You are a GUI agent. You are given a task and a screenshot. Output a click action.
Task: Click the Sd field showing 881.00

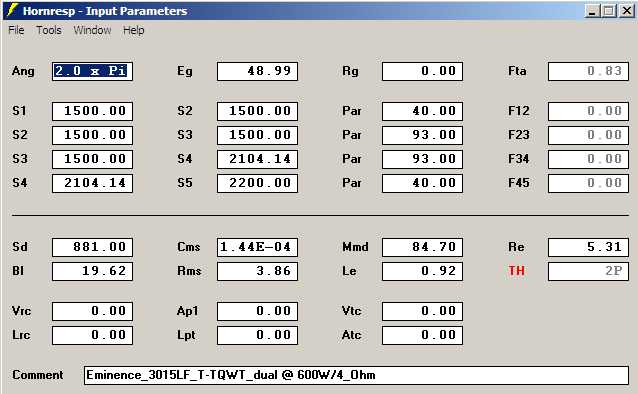[x=92, y=247]
